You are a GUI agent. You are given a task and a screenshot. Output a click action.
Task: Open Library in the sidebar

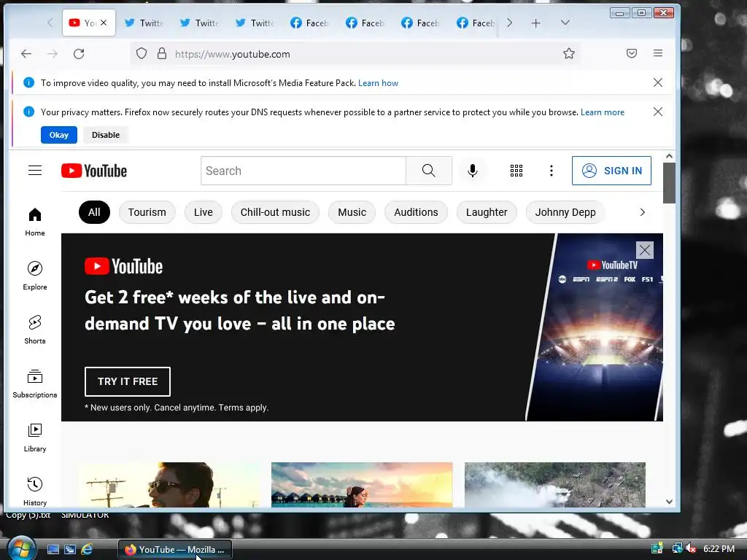[x=35, y=437]
